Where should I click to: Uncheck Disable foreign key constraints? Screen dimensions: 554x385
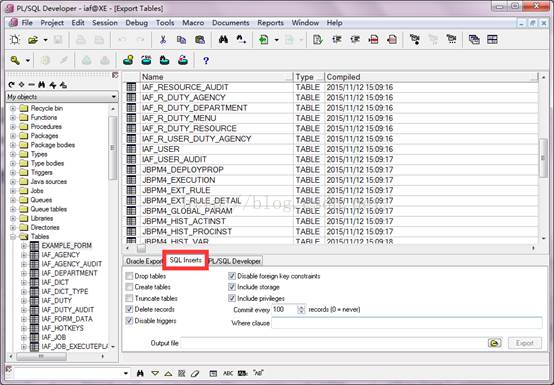click(x=232, y=276)
